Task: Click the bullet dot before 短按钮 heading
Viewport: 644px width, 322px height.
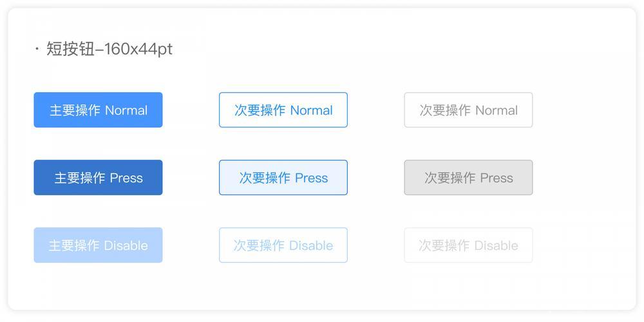Action: pos(37,50)
